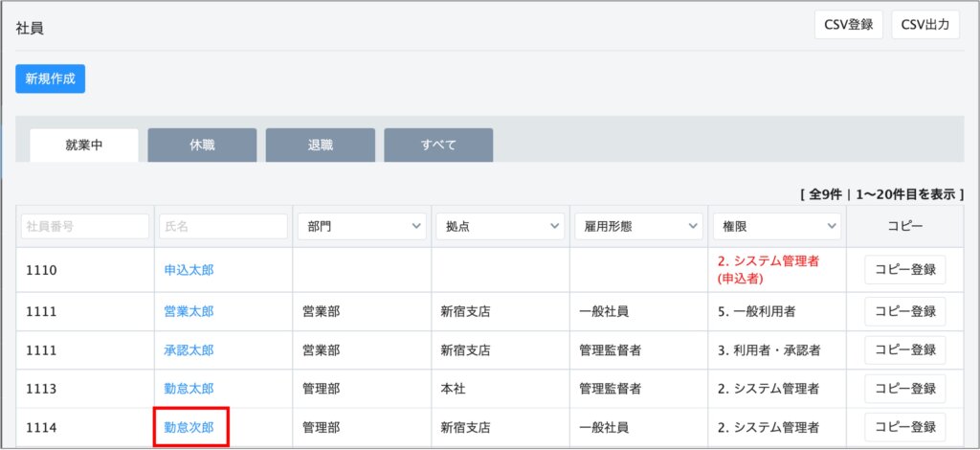This screenshot has width=980, height=450.
Task: Open the 退職 tab
Action: point(320,146)
